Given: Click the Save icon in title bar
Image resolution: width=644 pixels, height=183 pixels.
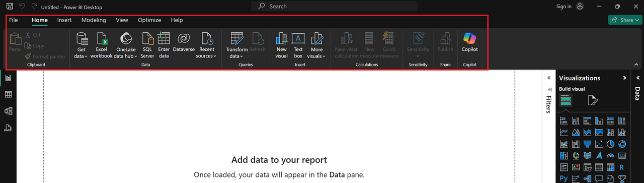Looking at the screenshot, I should 10,7.
